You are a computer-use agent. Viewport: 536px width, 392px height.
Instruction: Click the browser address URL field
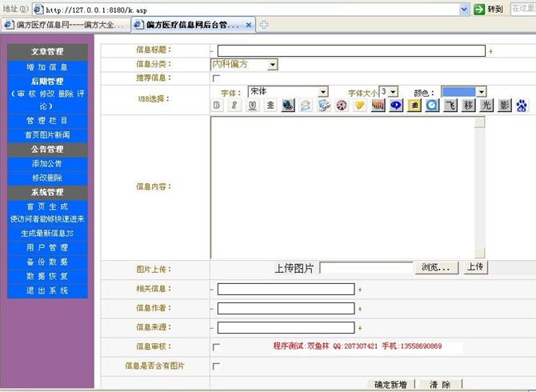pos(251,10)
